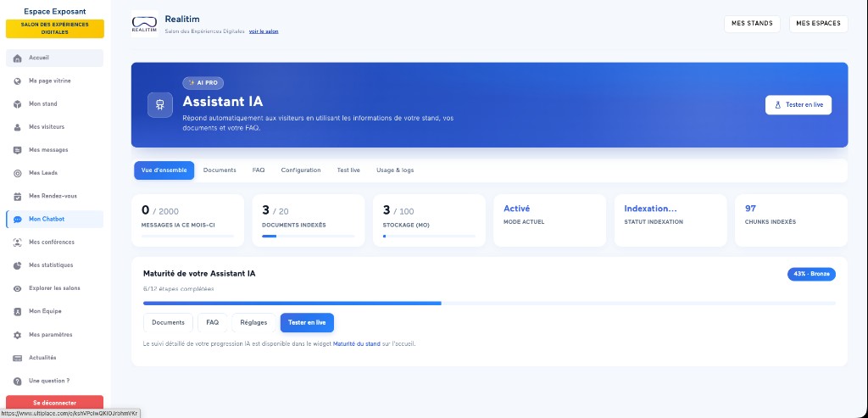
Task: Click the eye icon for Explorer les salons
Action: coord(17,288)
